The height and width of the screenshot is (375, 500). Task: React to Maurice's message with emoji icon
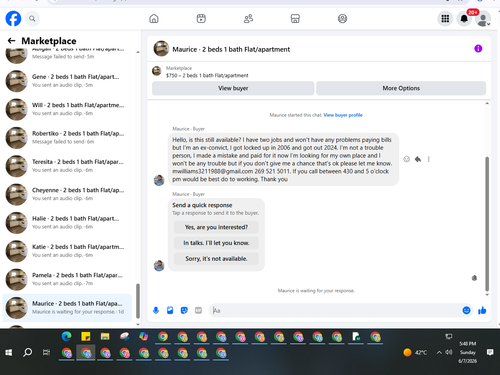(406, 159)
